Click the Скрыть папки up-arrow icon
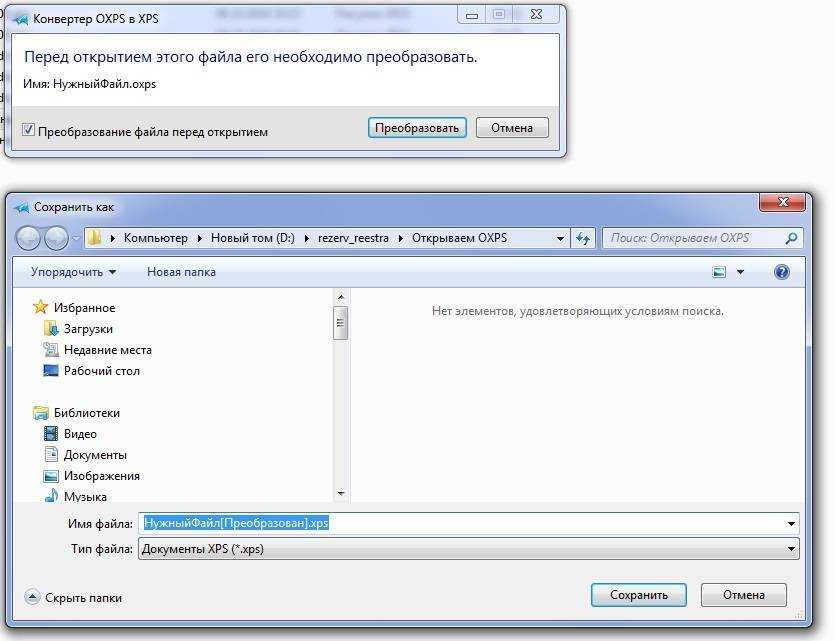 click(32, 597)
